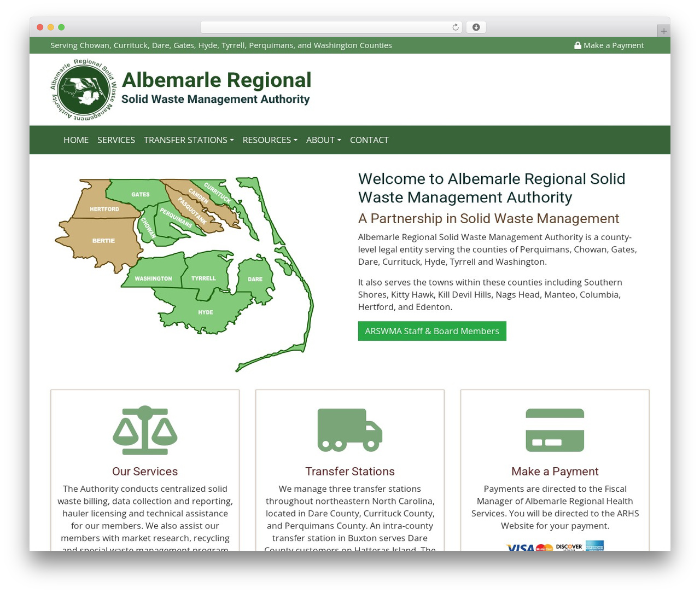
Task: Click ARSWMA Staff & Board Members button
Action: (x=432, y=331)
